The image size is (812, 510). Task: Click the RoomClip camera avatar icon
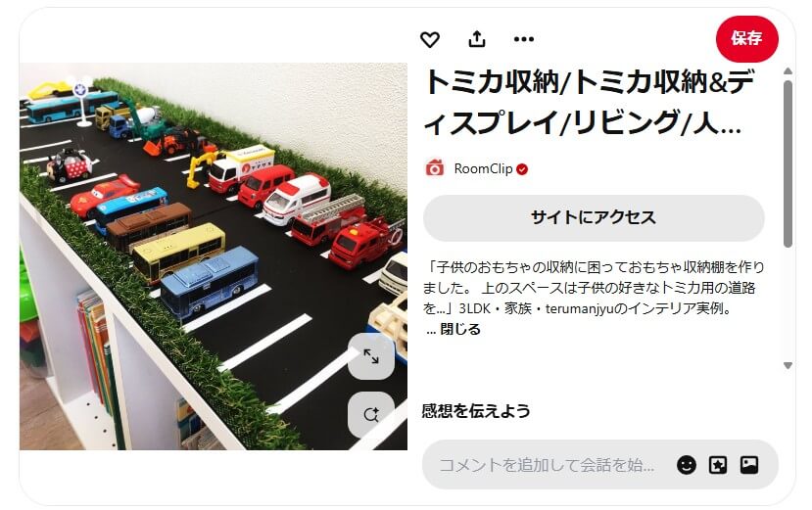pyautogui.click(x=435, y=168)
